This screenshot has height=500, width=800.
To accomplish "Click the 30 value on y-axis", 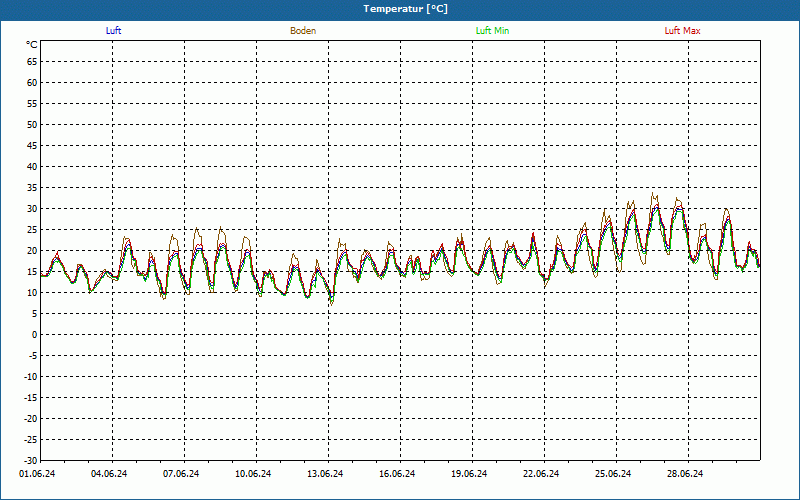I will pyautogui.click(x=32, y=209).
